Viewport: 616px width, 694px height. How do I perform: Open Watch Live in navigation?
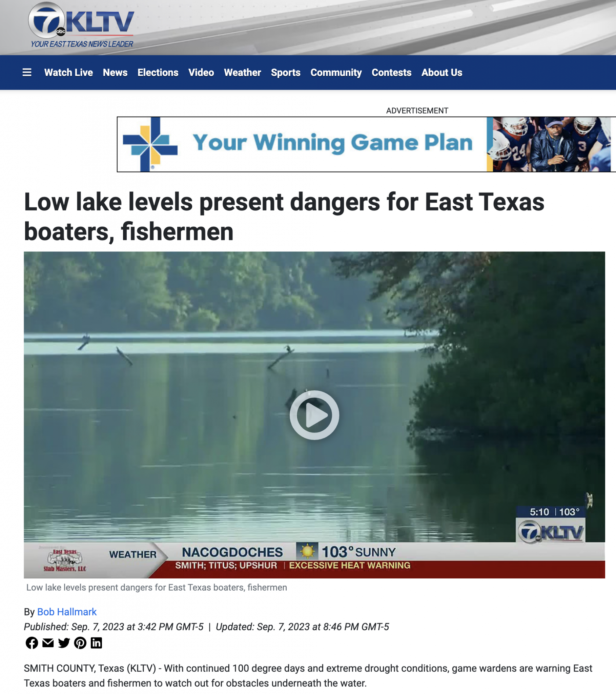click(68, 72)
